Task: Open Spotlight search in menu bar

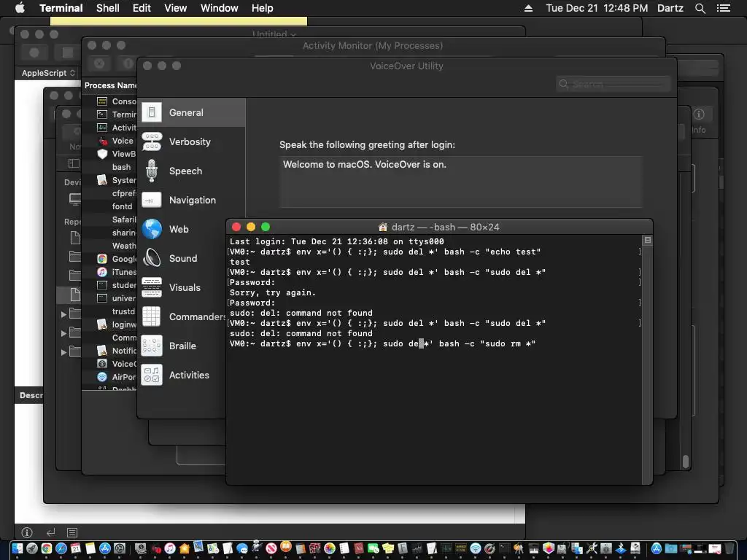Action: pos(700,8)
